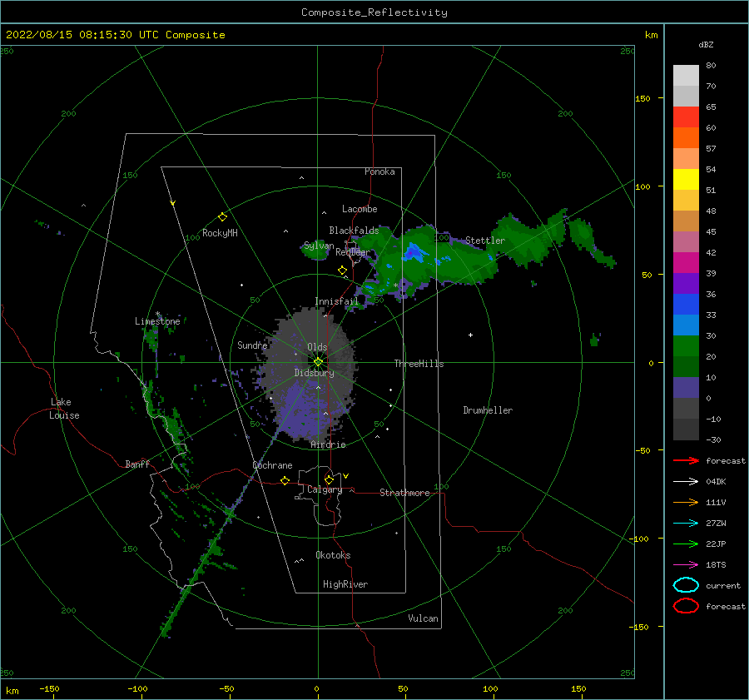The height and width of the screenshot is (700, 749).
Task: Click the red forecast arrow in the legend
Action: click(686, 460)
